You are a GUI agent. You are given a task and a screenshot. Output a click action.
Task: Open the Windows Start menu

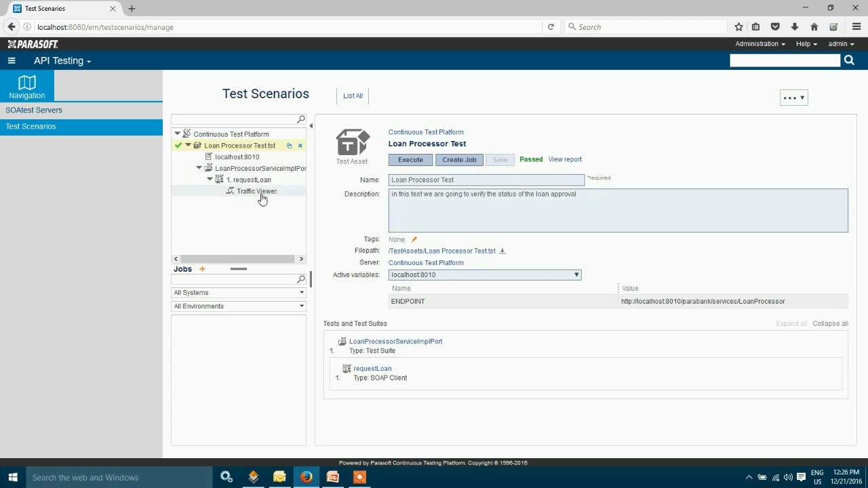point(13,477)
